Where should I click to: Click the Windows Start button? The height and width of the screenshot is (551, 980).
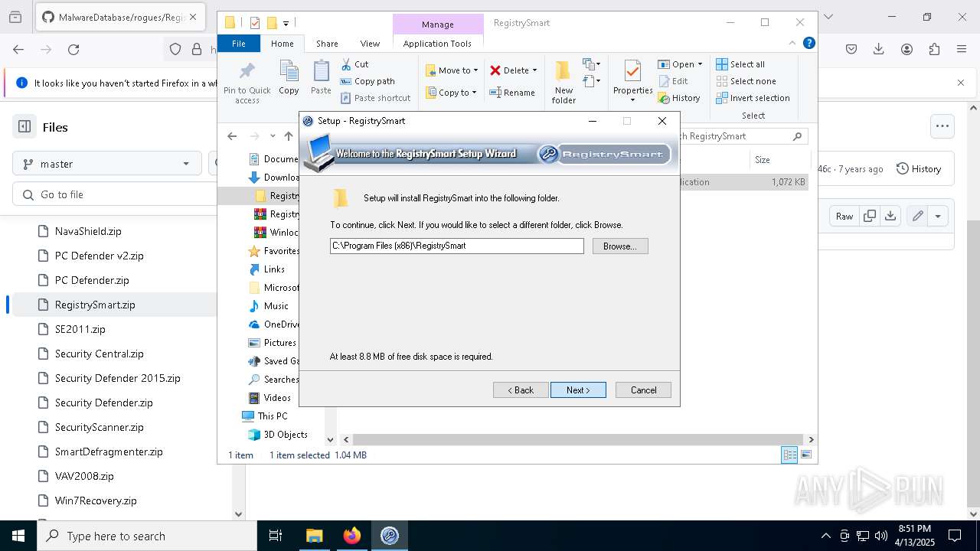(18, 536)
